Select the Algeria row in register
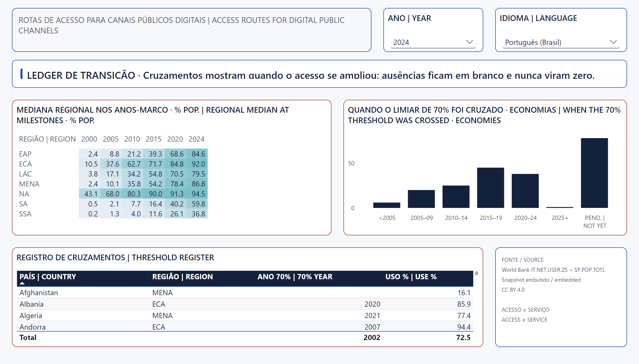Viewport: 639px width, 364px height. point(245,315)
